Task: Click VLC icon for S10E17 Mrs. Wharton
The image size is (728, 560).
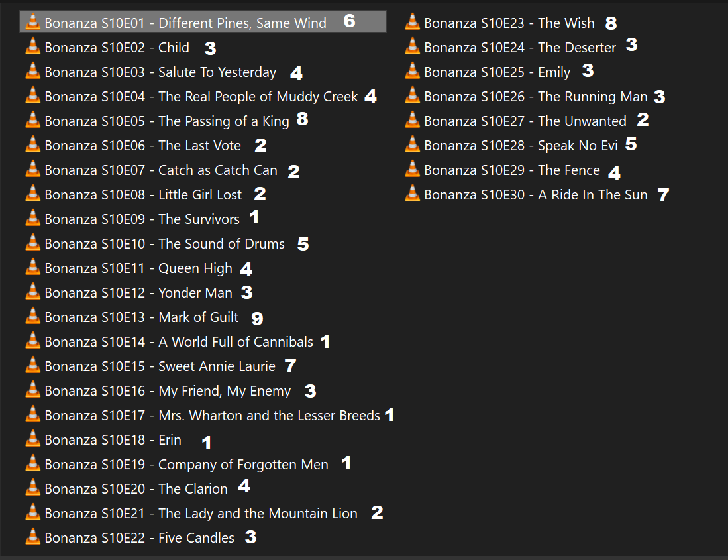Action: [32, 414]
